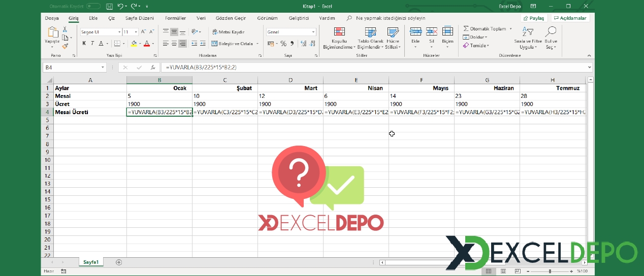This screenshot has width=644, height=276.
Task: Click the center horizontally icon
Action: [174, 44]
